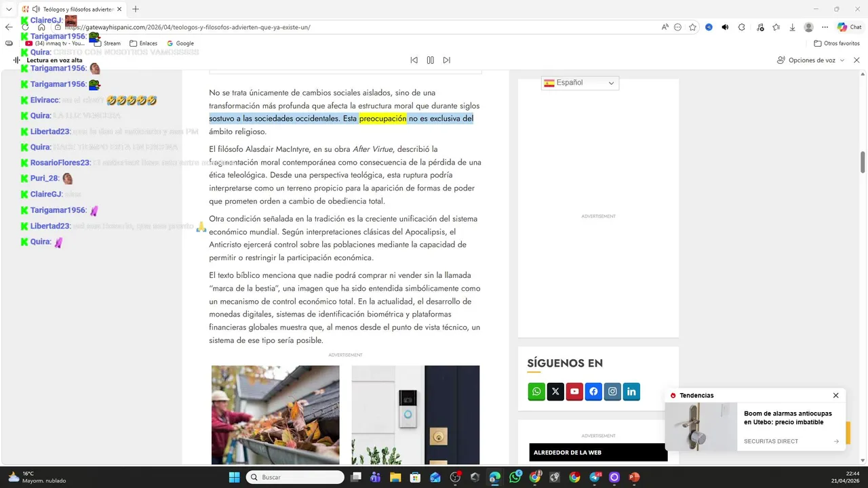Open PowerPoint from taskbar
Image resolution: width=868 pixels, height=488 pixels.
[x=634, y=477]
